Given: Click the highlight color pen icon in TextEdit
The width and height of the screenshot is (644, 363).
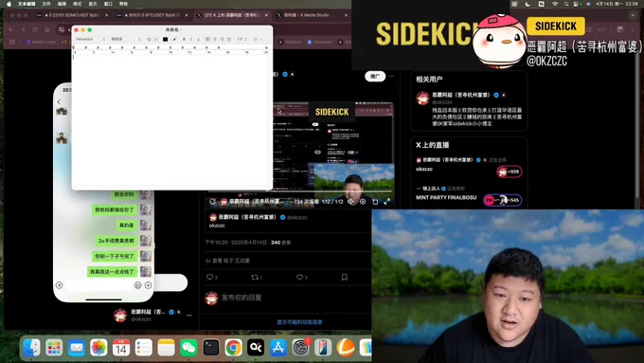Looking at the screenshot, I should click(174, 39).
